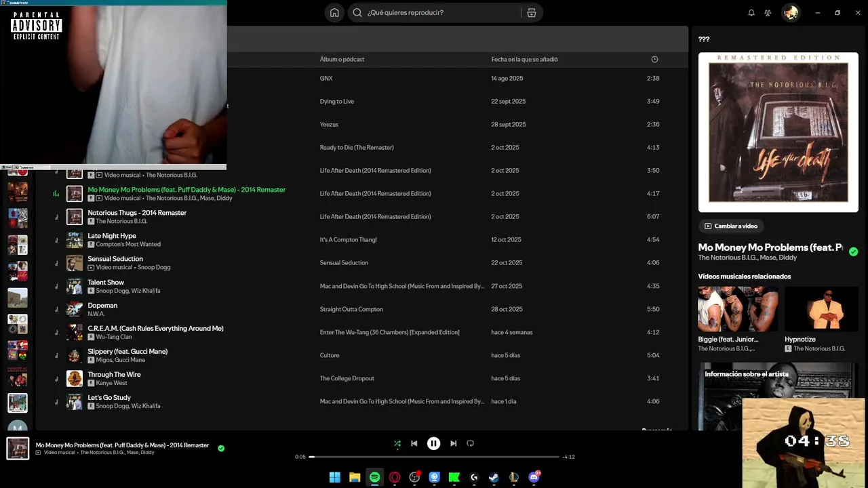868x488 pixels.
Task: Open Friend Activity icon
Action: pyautogui.click(x=768, y=12)
